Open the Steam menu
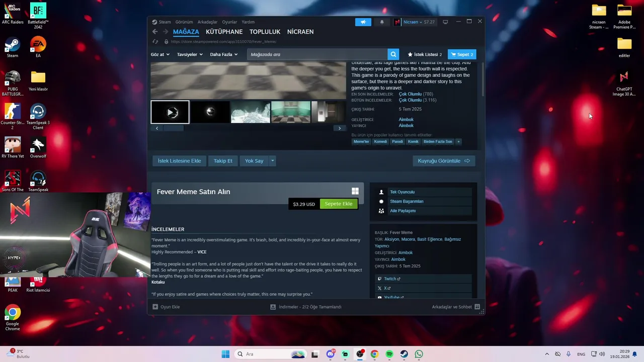This screenshot has width=644, height=362. tap(162, 22)
